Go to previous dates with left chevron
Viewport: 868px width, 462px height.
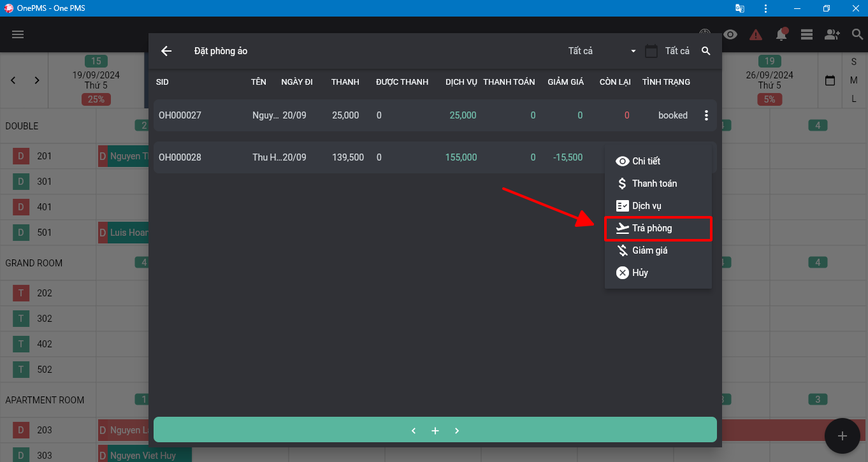point(13,80)
